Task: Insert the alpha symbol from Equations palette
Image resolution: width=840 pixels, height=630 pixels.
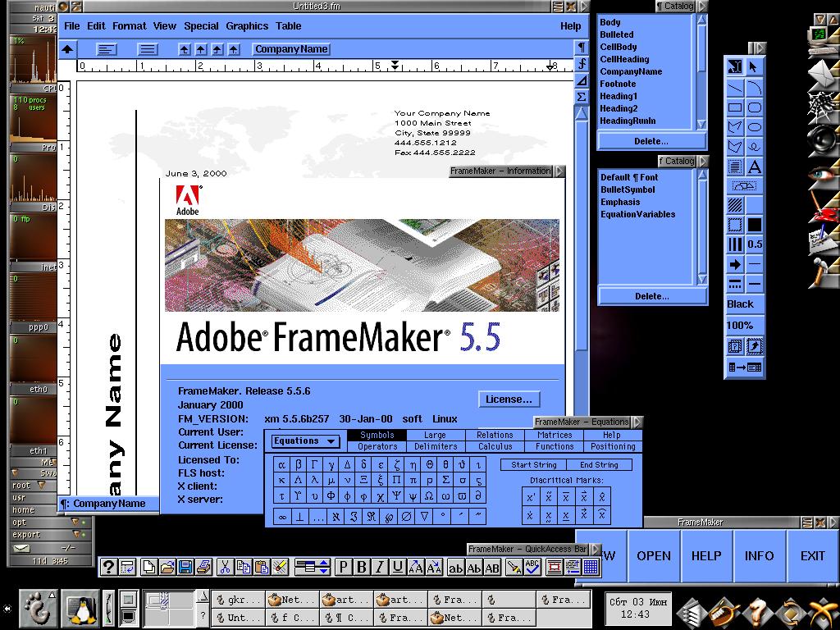Action: 282,465
